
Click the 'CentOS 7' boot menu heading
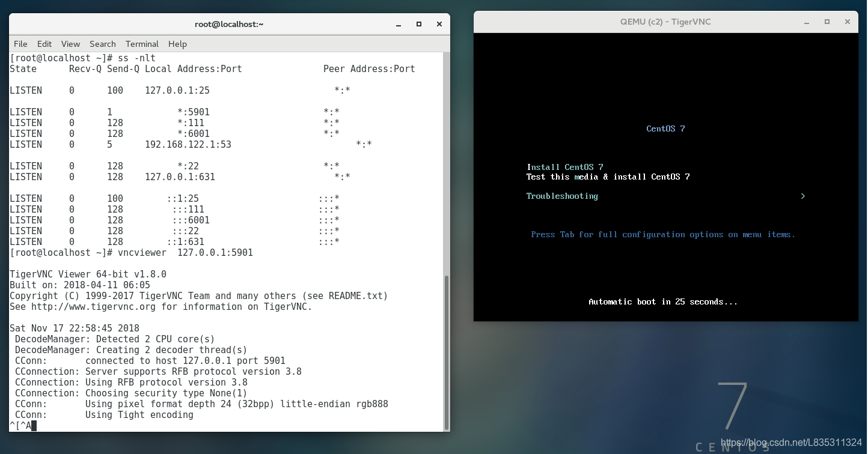(x=665, y=129)
